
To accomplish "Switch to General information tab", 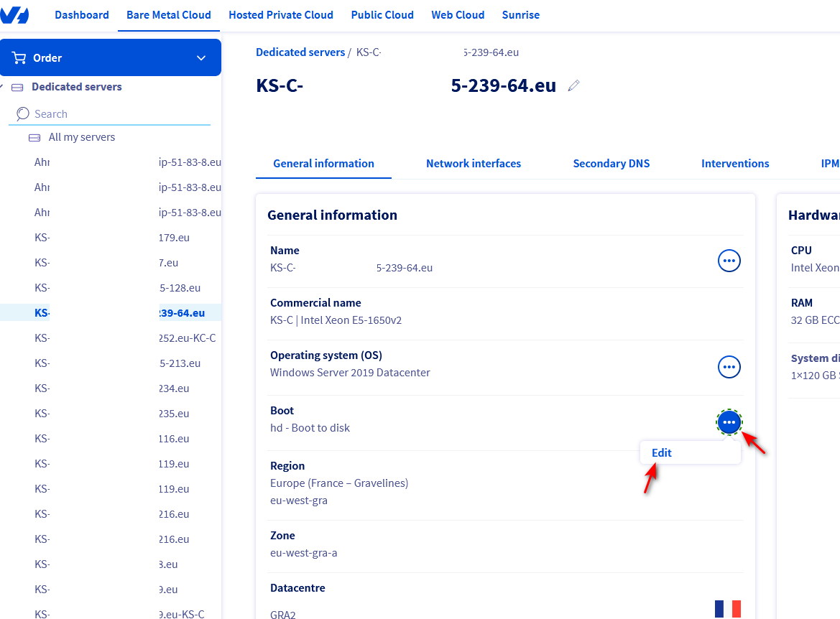I will [323, 163].
